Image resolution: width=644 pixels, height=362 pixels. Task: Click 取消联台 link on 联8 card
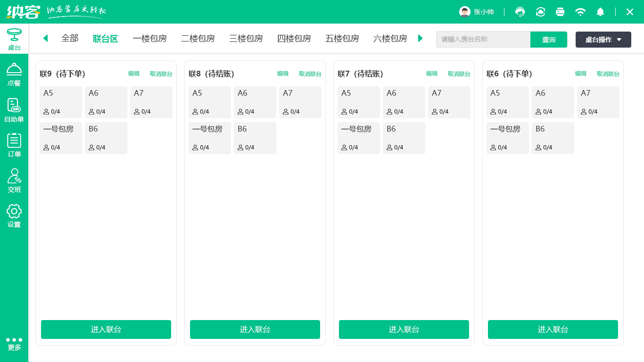(310, 74)
